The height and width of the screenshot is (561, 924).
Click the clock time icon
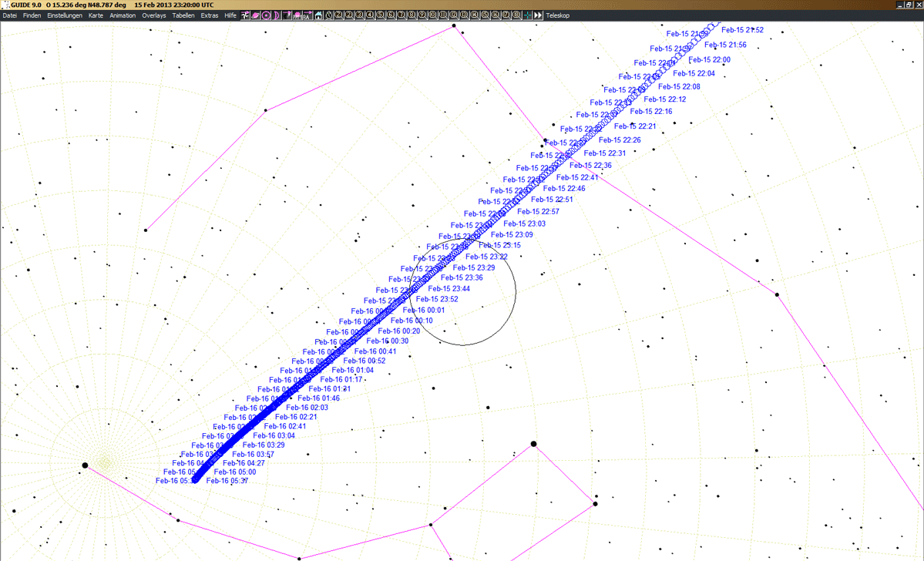tap(329, 15)
